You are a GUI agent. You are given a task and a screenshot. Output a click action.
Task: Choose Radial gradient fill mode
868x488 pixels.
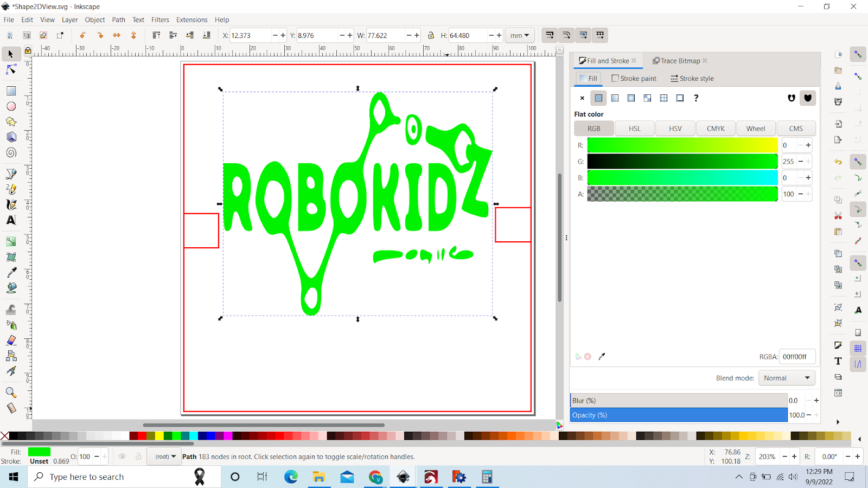coord(631,98)
